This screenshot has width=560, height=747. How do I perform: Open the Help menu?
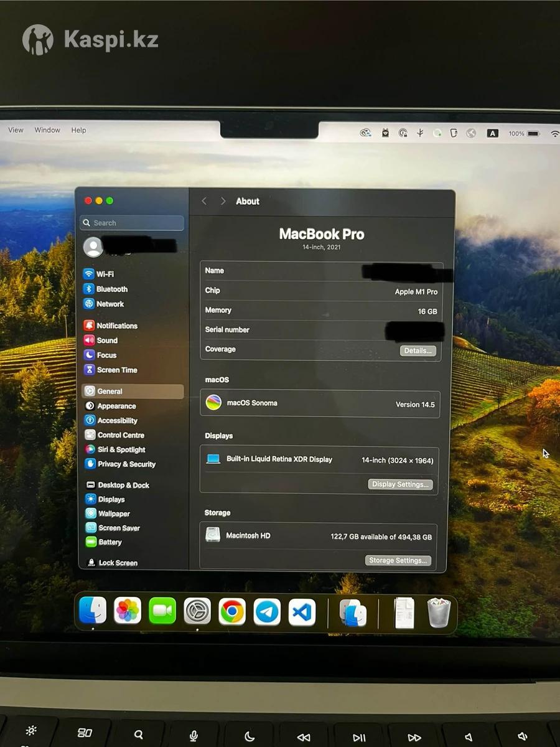[x=78, y=130]
